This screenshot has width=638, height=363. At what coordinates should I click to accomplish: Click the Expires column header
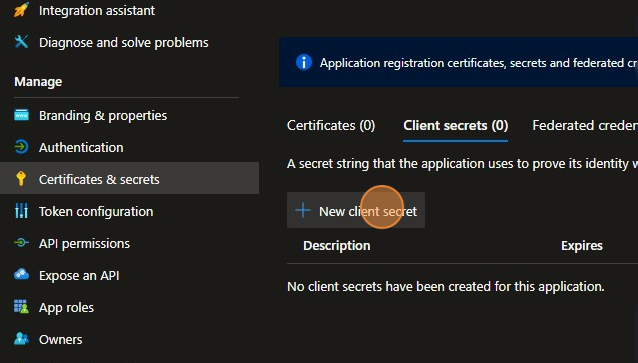[581, 246]
